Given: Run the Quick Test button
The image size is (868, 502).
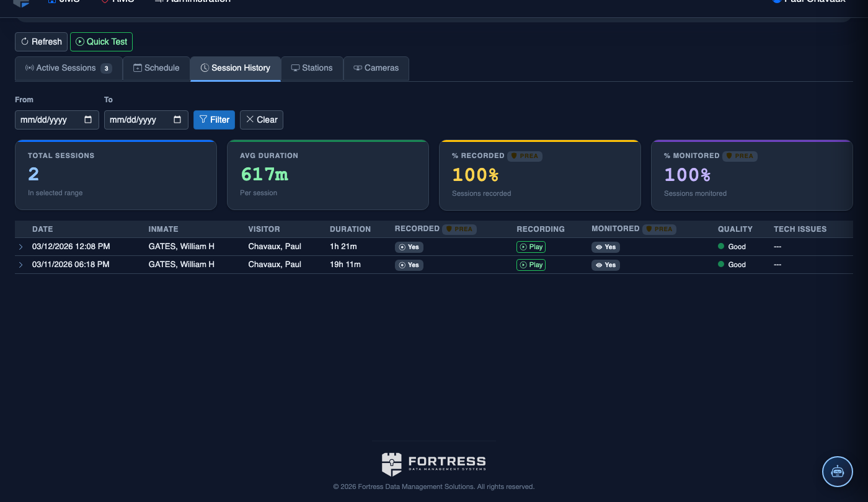Looking at the screenshot, I should pos(101,42).
